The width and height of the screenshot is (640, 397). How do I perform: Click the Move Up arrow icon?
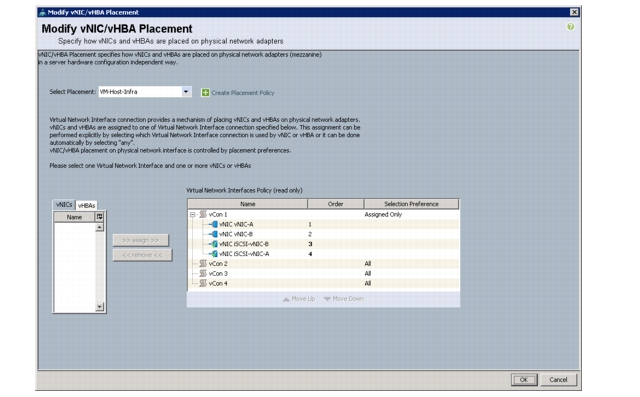tap(286, 299)
